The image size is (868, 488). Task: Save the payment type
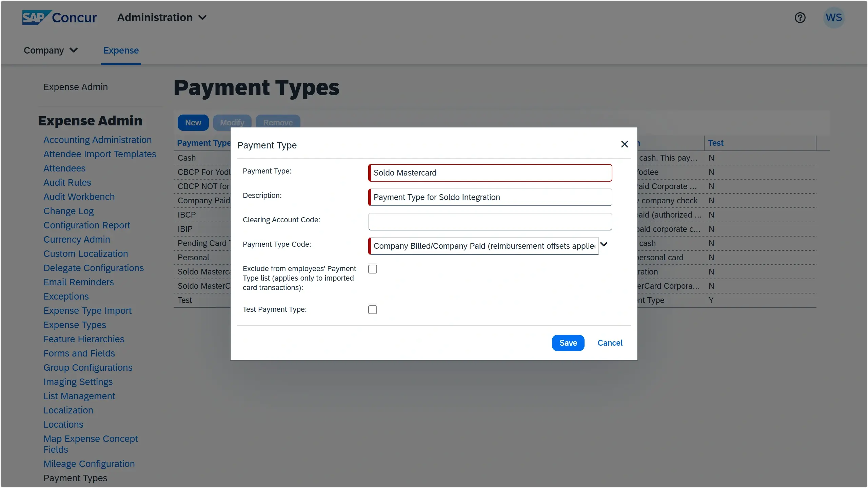coord(568,343)
